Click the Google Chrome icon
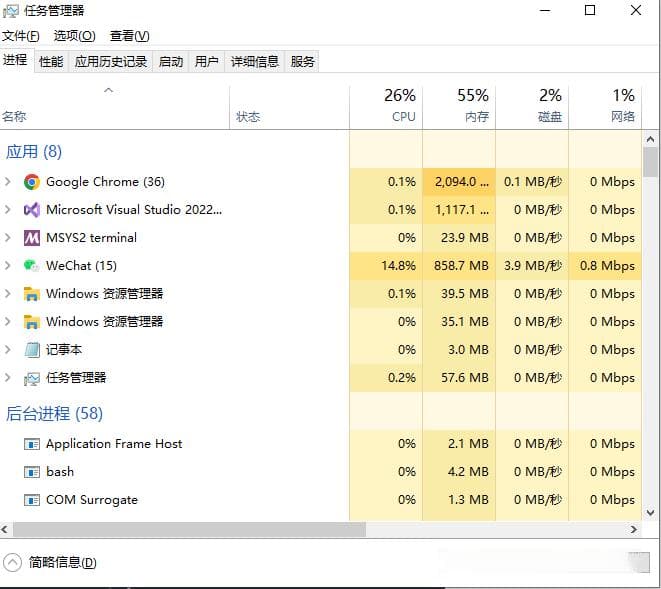This screenshot has width=661, height=589. click(x=32, y=182)
